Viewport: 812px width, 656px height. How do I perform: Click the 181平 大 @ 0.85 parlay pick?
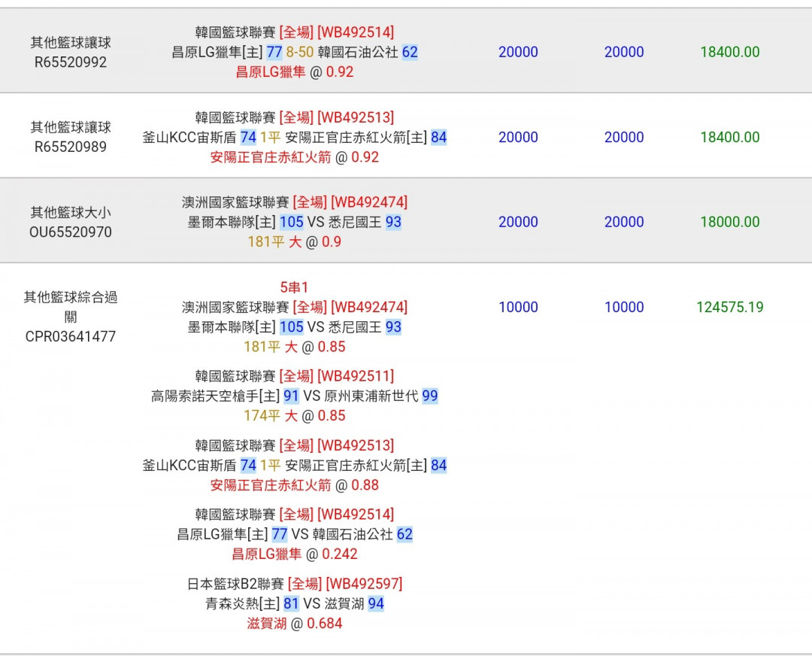294,347
